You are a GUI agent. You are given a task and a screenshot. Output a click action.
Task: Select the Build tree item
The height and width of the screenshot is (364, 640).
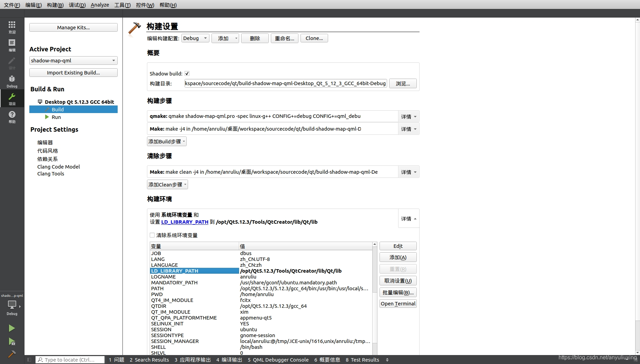click(x=73, y=110)
